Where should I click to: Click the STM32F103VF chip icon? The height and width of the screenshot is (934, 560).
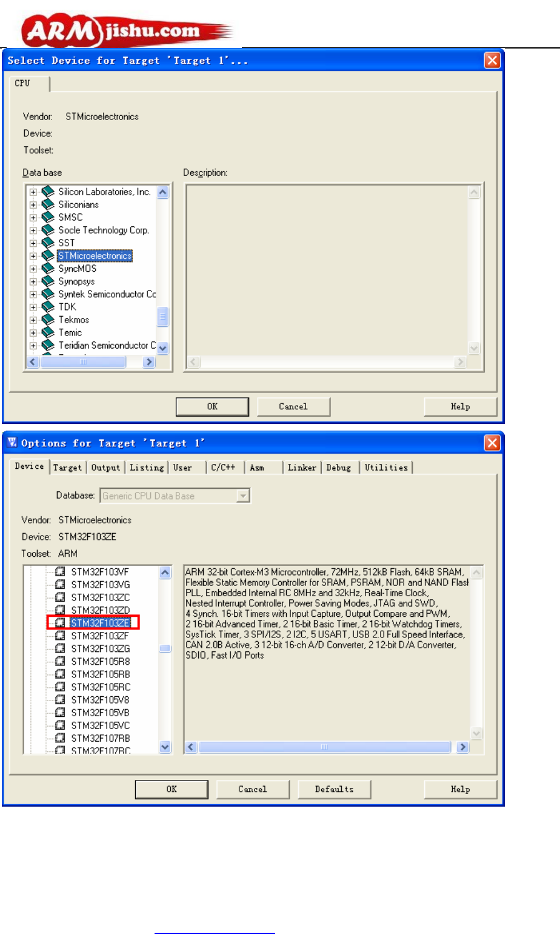(60, 571)
